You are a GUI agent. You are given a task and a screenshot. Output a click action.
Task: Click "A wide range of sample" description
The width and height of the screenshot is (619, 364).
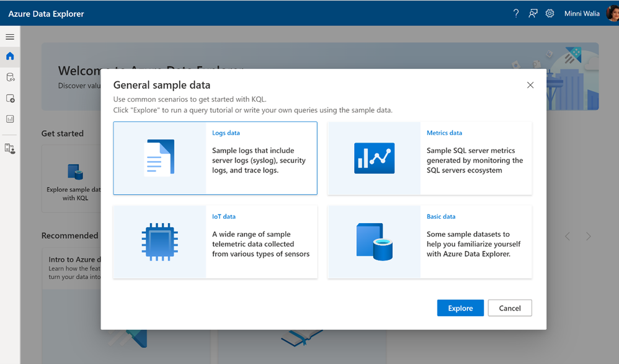(261, 244)
